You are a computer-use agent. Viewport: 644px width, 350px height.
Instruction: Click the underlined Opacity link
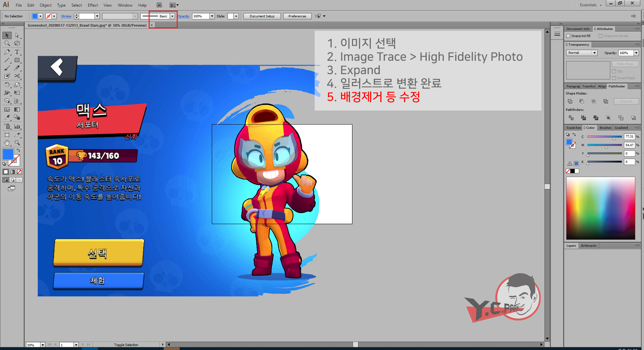pos(184,16)
